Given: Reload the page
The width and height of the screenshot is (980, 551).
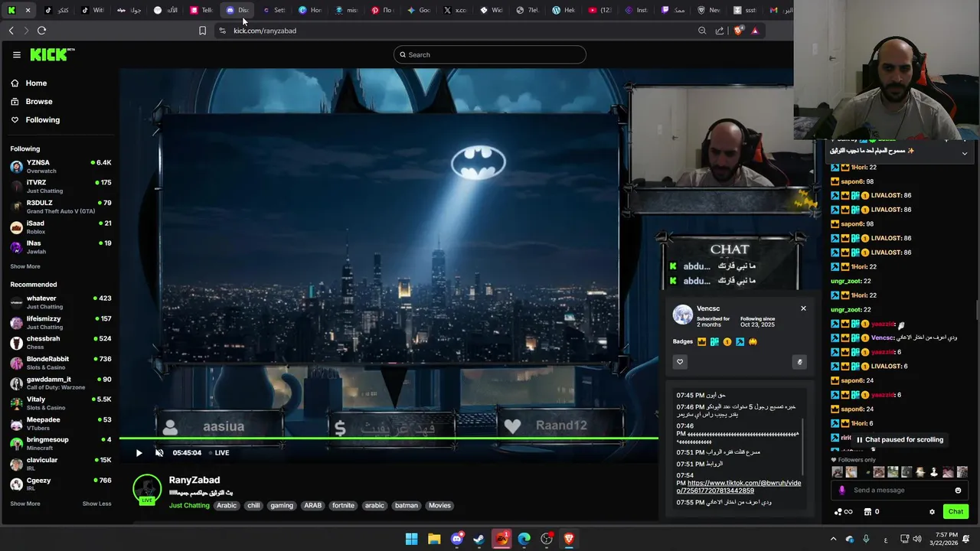Looking at the screenshot, I should (41, 31).
